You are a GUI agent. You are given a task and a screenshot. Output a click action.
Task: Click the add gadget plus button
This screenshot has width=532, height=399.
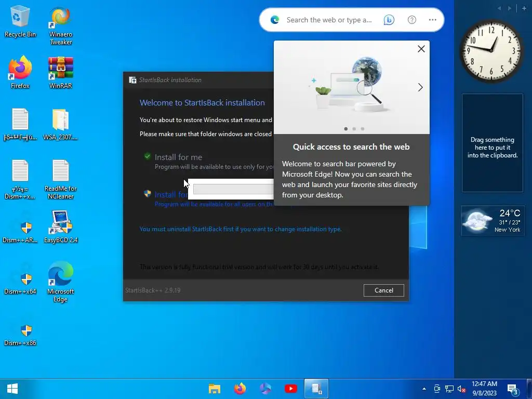(x=524, y=8)
